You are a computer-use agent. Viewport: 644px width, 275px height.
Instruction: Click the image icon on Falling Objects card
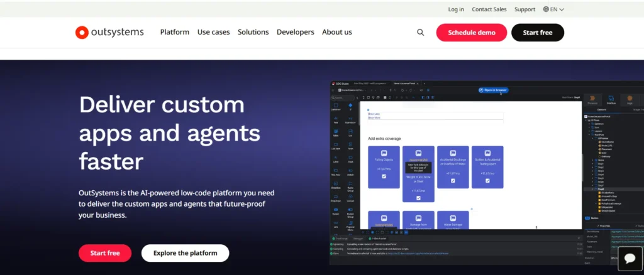[x=384, y=153]
